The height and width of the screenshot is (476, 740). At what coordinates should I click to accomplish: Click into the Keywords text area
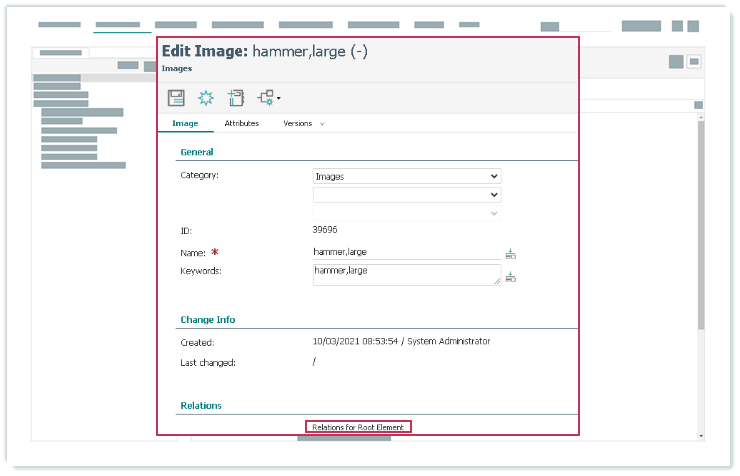coord(406,274)
